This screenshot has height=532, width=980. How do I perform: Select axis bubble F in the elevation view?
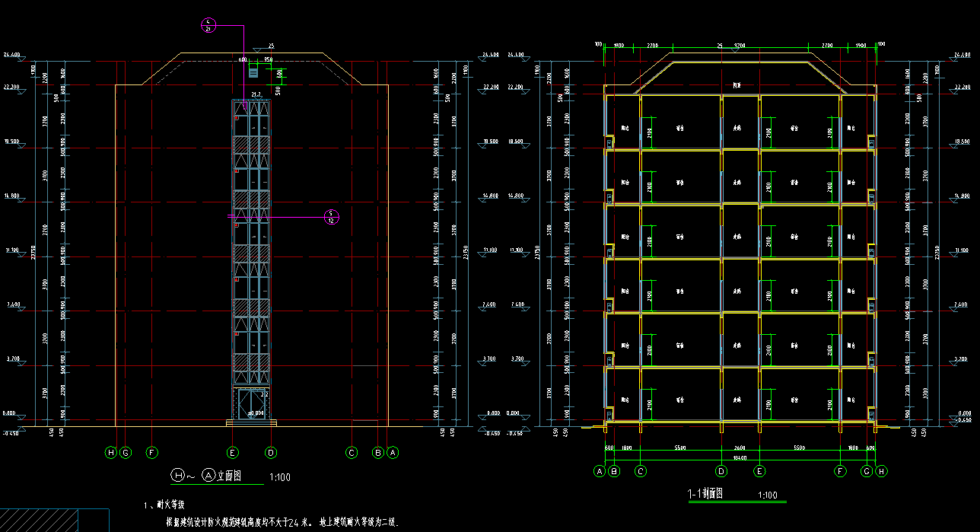152,453
